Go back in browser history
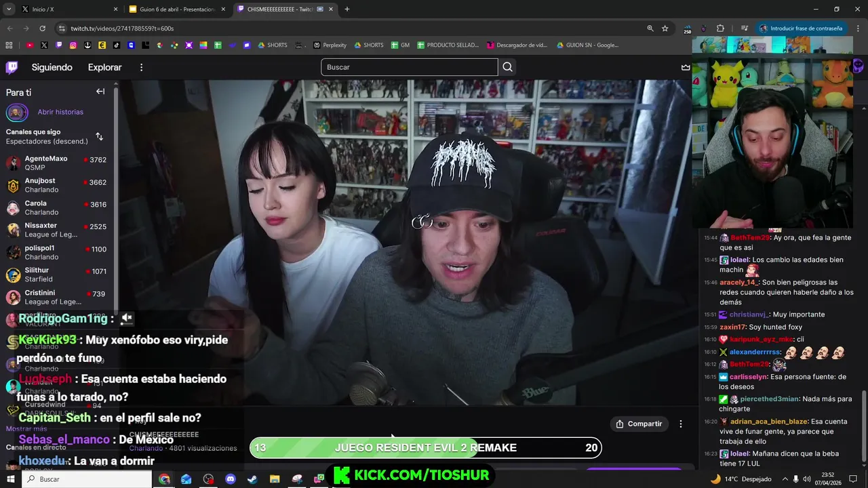This screenshot has width=868, height=488. 9,28
